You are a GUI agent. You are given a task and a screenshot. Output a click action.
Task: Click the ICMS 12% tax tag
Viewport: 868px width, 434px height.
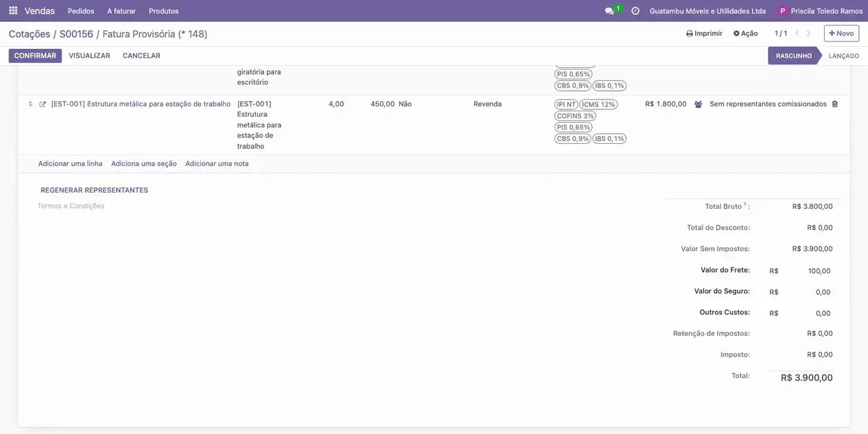[x=598, y=104]
